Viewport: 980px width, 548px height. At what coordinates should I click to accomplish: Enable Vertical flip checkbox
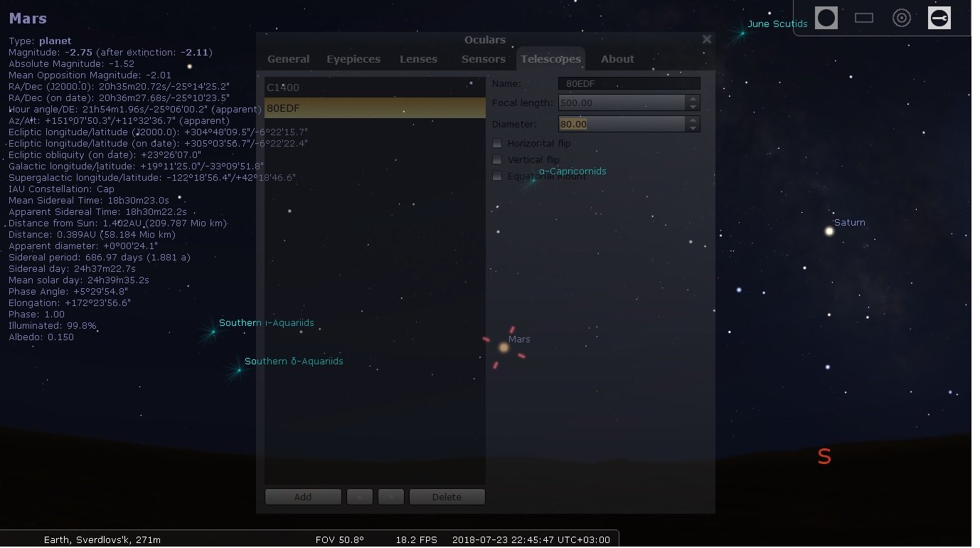(x=497, y=159)
